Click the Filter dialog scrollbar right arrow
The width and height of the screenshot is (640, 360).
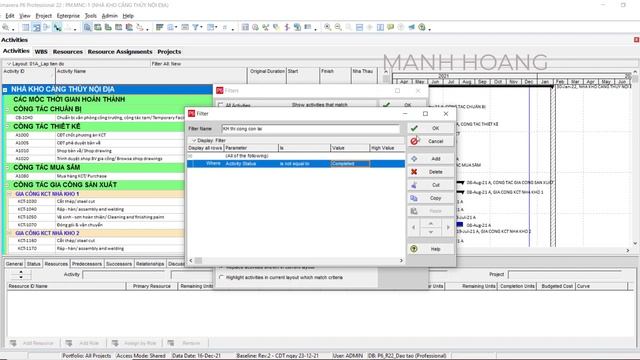(x=401, y=260)
